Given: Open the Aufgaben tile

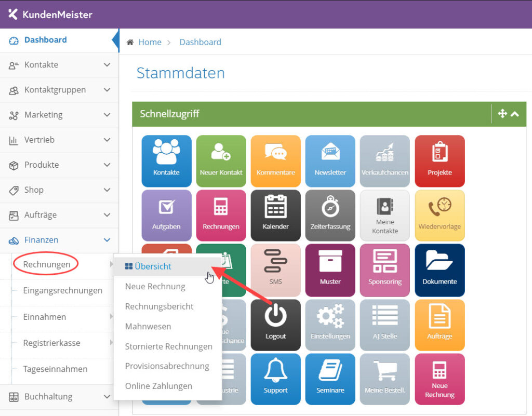Looking at the screenshot, I should [x=166, y=216].
